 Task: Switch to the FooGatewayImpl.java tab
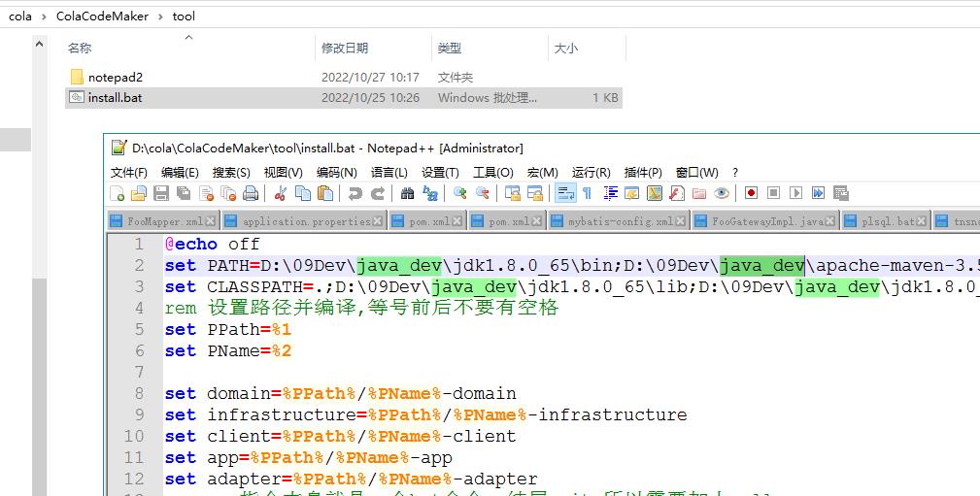(764, 221)
